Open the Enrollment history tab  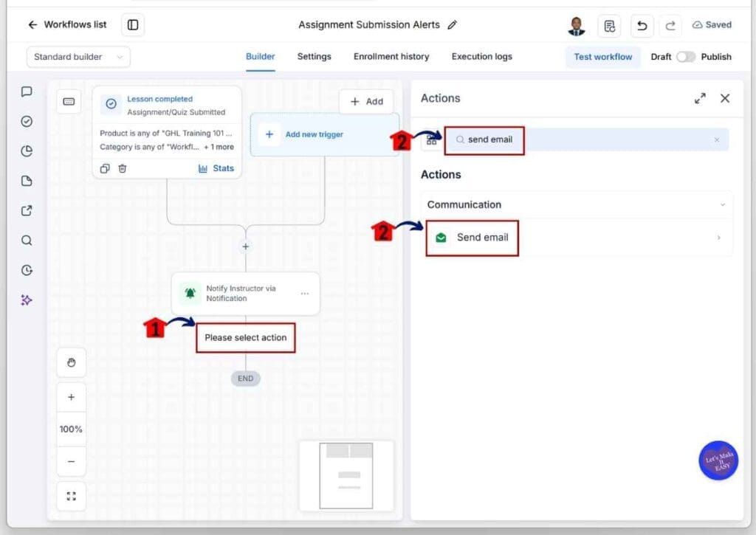391,56
